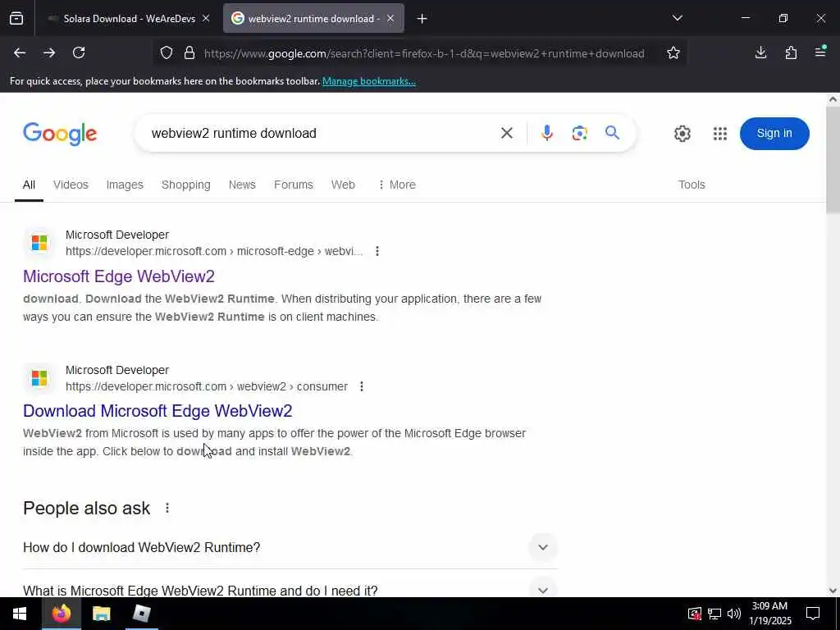Click the Sign in button
840x630 pixels.
pyautogui.click(x=774, y=134)
